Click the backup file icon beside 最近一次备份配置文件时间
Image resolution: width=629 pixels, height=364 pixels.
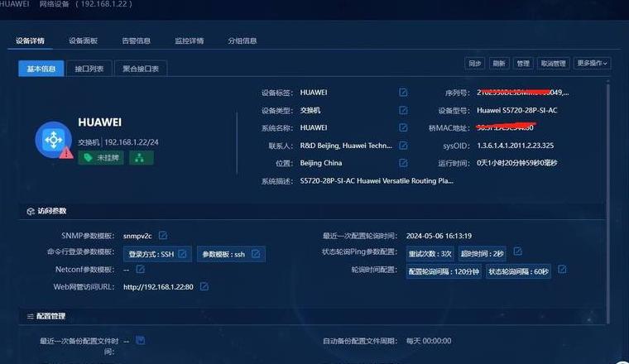click(x=140, y=341)
